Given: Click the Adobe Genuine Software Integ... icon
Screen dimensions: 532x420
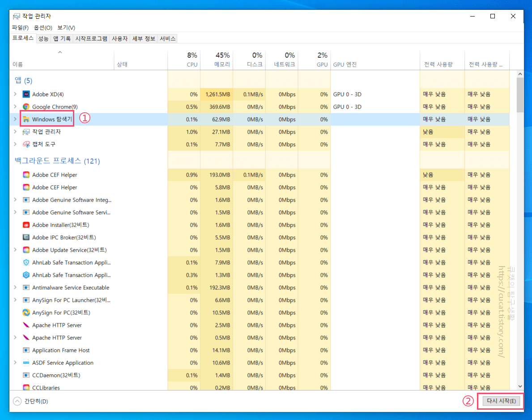Looking at the screenshot, I should tap(26, 200).
